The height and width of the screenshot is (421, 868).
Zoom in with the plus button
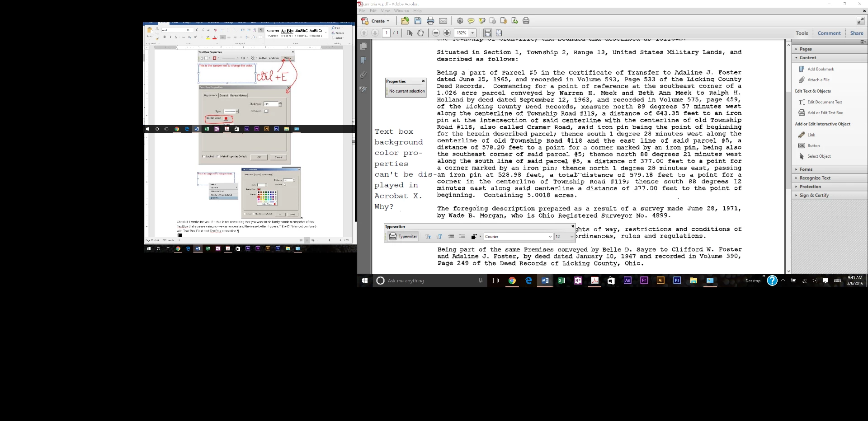pyautogui.click(x=447, y=33)
